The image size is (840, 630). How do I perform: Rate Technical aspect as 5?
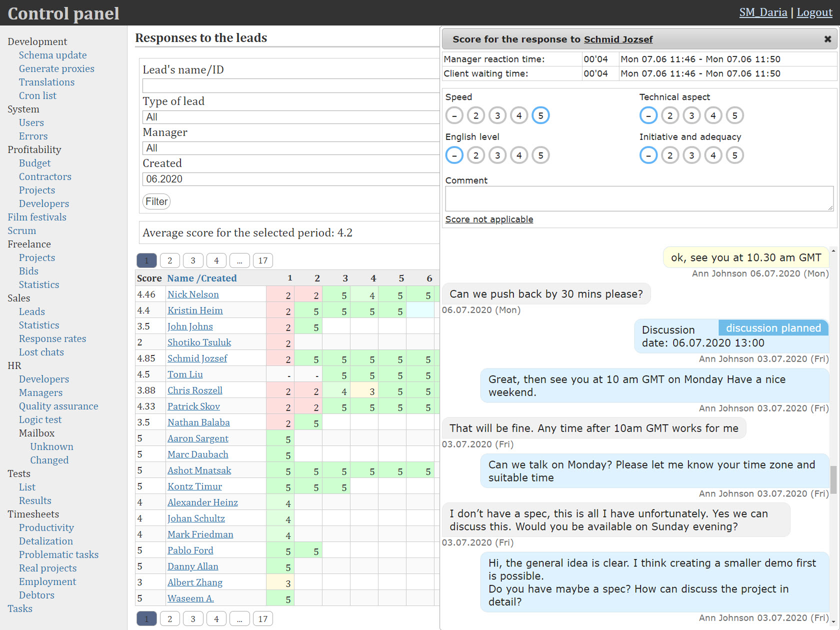click(x=734, y=115)
